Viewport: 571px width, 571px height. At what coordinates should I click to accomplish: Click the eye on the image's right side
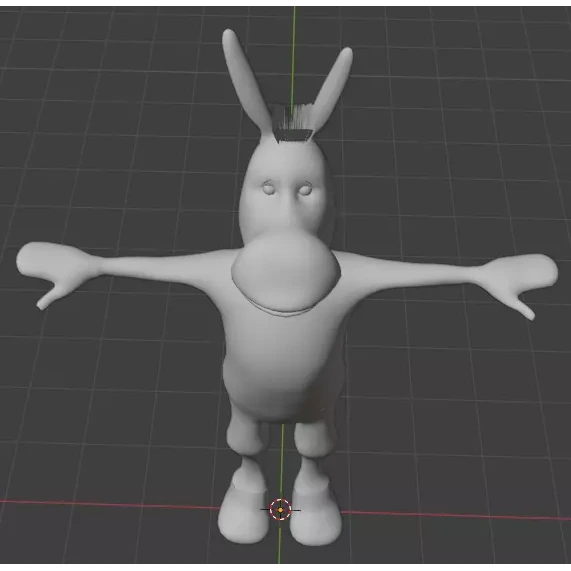coord(305,189)
